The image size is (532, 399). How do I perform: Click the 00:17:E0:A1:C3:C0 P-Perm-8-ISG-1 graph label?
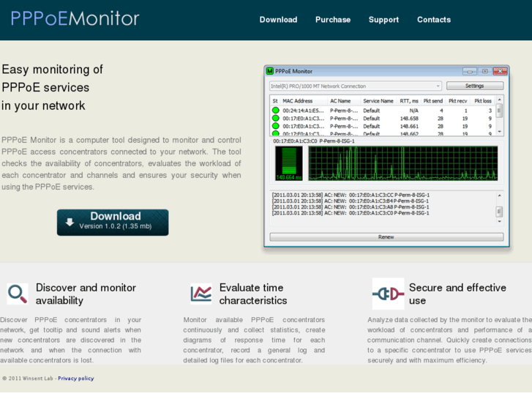pyautogui.click(x=314, y=141)
